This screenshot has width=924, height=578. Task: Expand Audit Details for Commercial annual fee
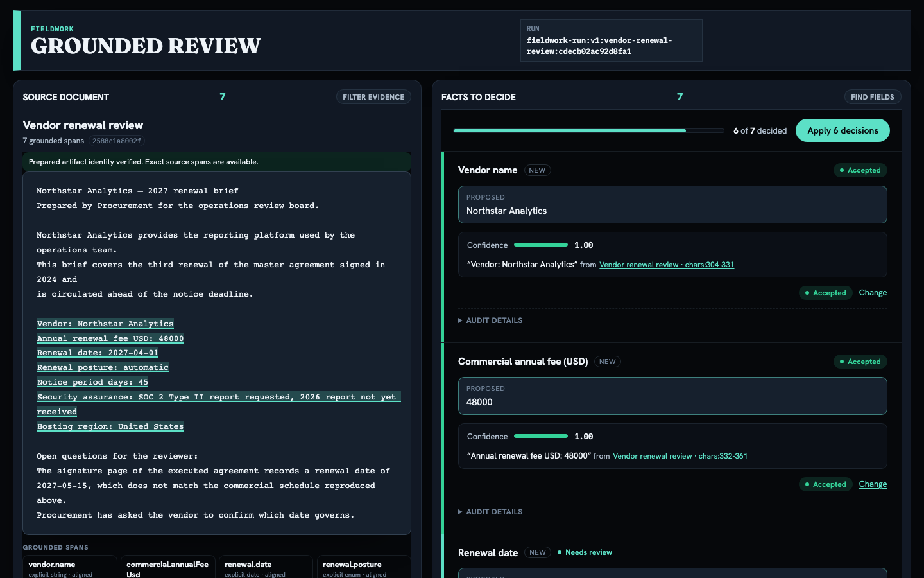tap(490, 512)
